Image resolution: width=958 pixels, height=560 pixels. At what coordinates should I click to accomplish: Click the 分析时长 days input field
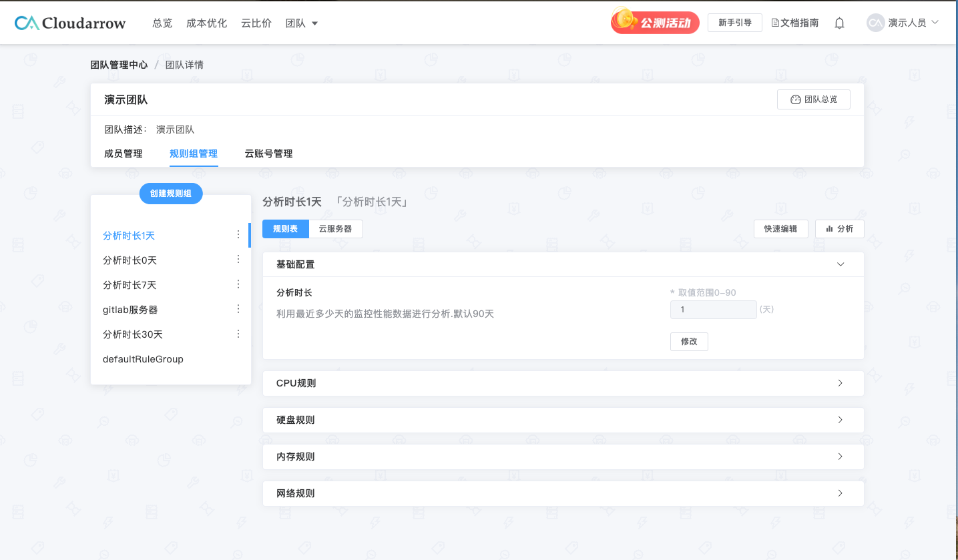pyautogui.click(x=713, y=310)
